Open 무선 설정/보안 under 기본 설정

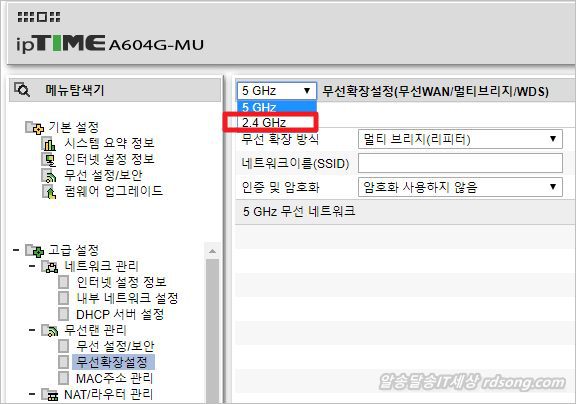(x=103, y=175)
